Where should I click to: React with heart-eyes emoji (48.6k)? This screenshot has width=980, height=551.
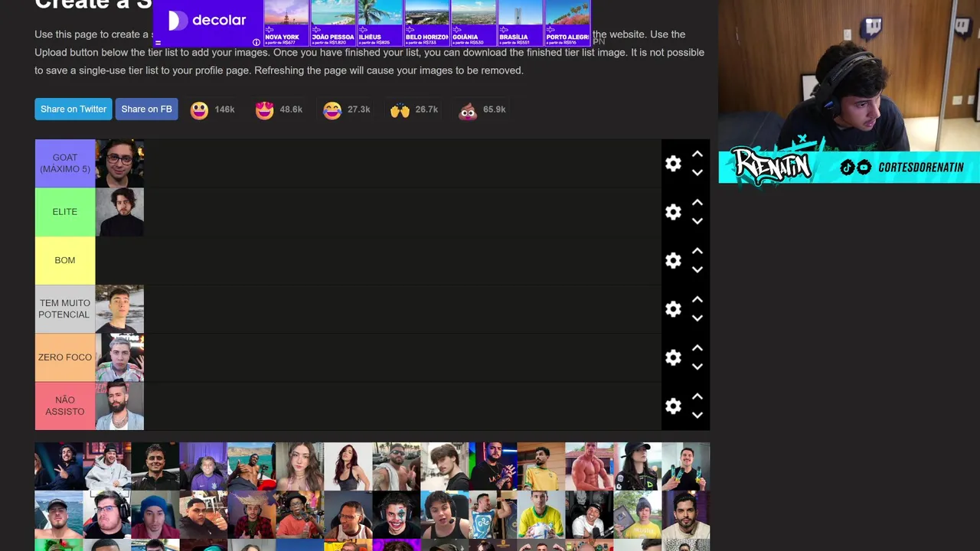coord(265,110)
